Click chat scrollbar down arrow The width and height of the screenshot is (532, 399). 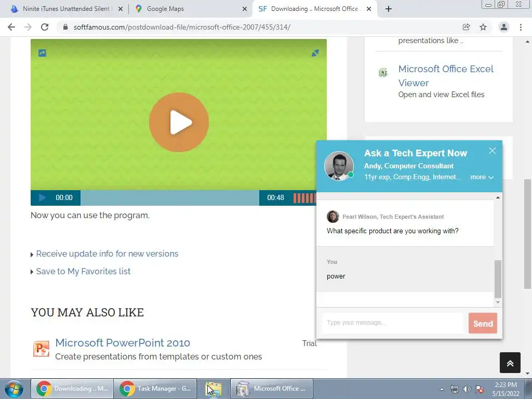498,302
